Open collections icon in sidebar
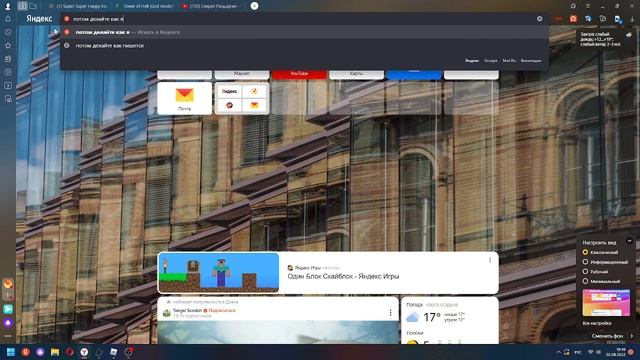Screen dimensions: 640x360 pos(8,59)
